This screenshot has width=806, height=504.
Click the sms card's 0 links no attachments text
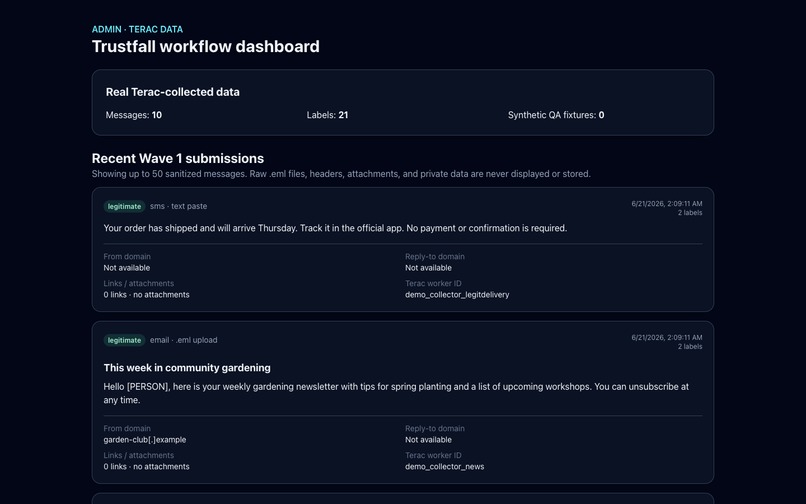pos(146,295)
